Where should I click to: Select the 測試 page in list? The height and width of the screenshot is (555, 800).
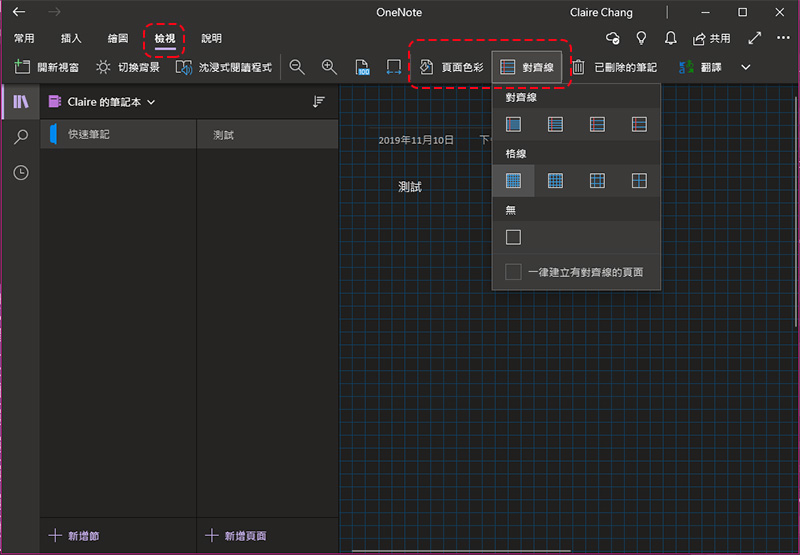[x=267, y=135]
